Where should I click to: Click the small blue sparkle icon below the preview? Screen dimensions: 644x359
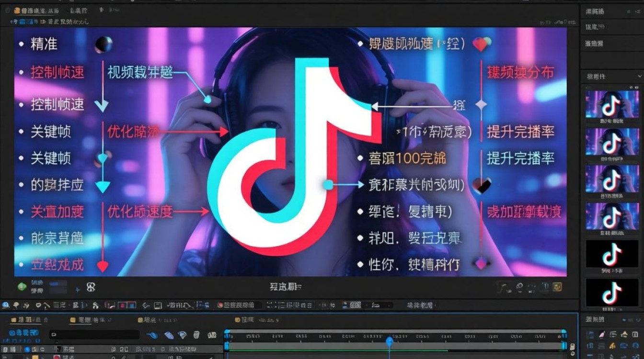click(77, 290)
